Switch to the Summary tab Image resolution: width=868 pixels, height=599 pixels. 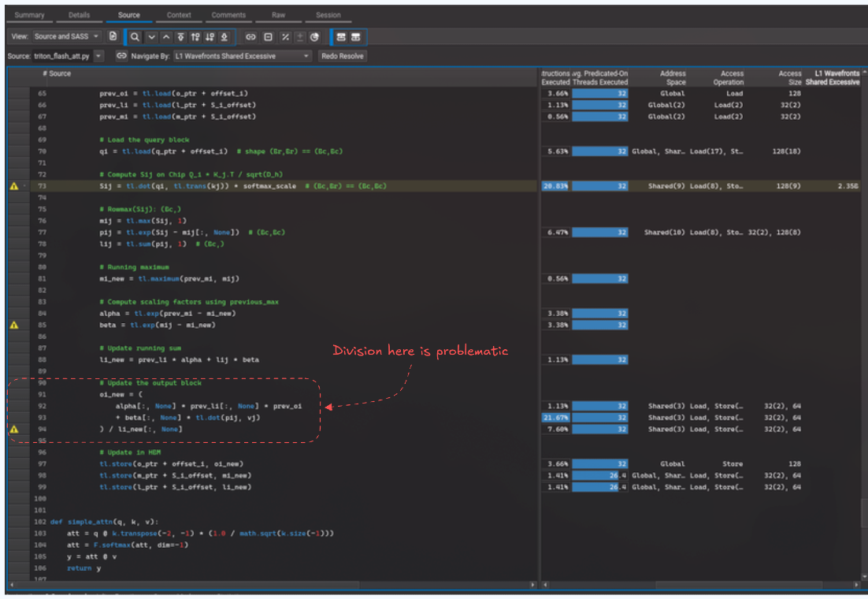[30, 15]
